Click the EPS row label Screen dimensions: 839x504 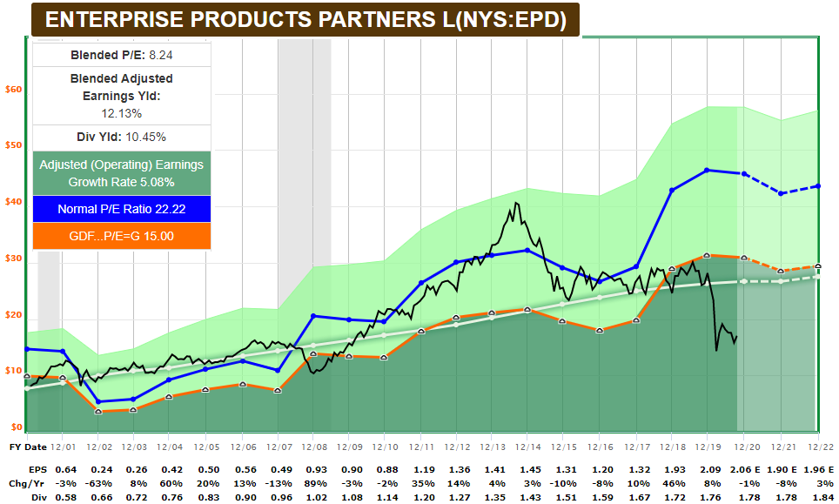(x=37, y=470)
